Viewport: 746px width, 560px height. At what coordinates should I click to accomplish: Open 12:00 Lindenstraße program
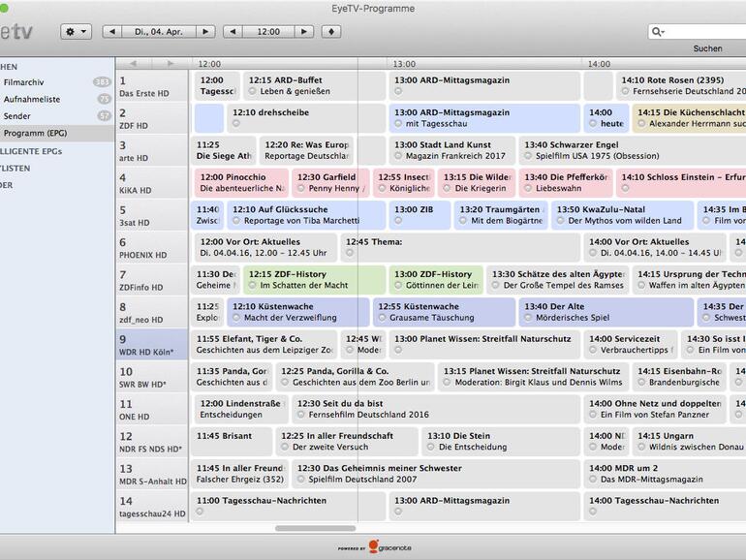click(x=241, y=409)
